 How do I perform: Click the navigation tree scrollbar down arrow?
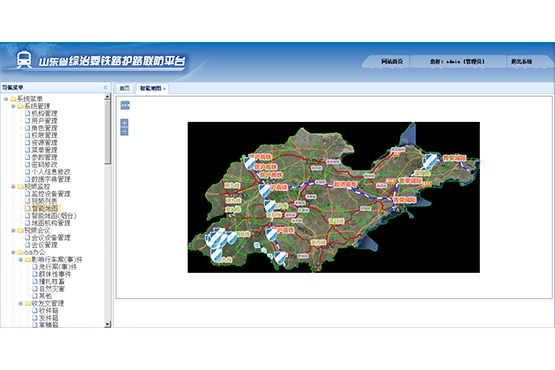point(108,324)
